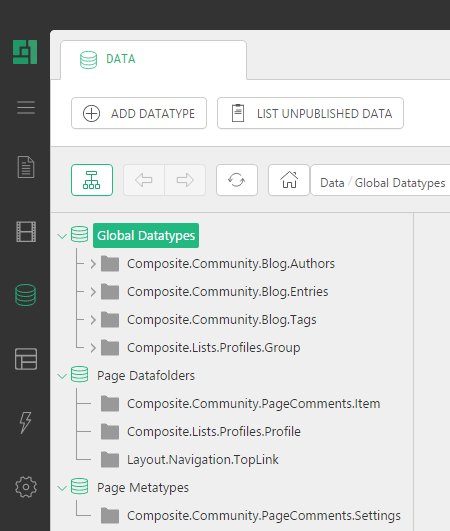Click the C1 logo icon

click(25, 52)
